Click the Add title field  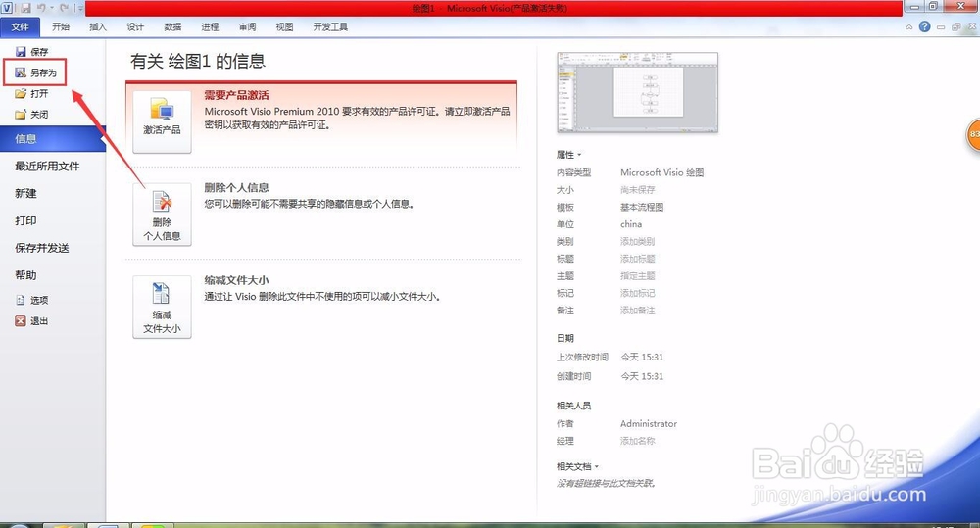point(638,259)
